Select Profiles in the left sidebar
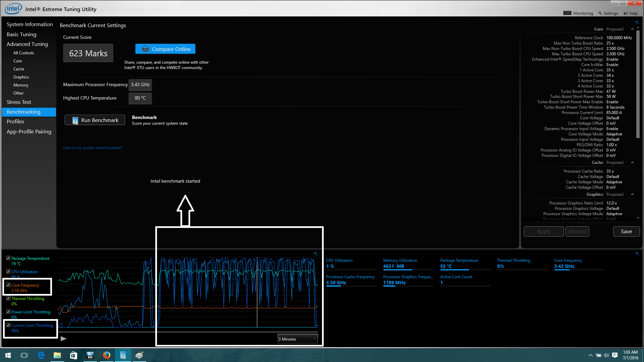644x362 pixels. (x=15, y=122)
